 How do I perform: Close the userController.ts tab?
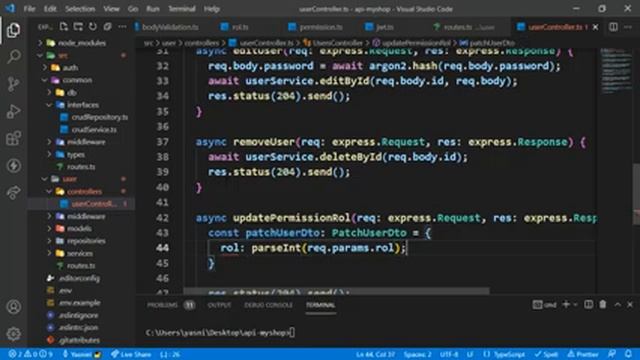596,27
